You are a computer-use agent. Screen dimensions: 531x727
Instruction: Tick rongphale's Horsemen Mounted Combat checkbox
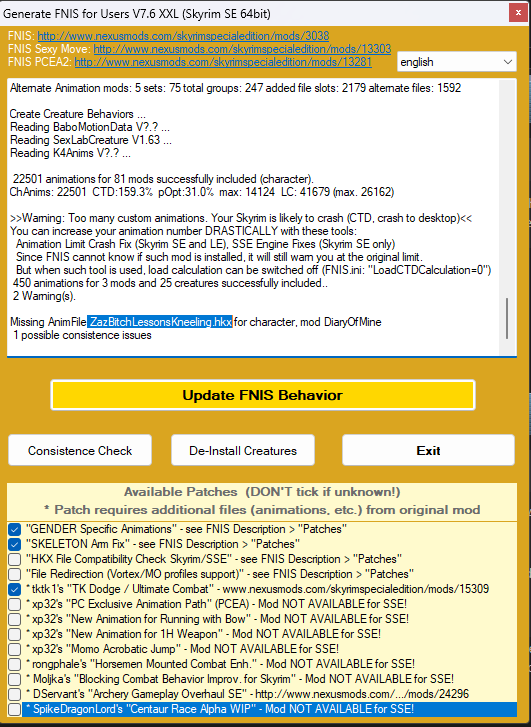14,664
